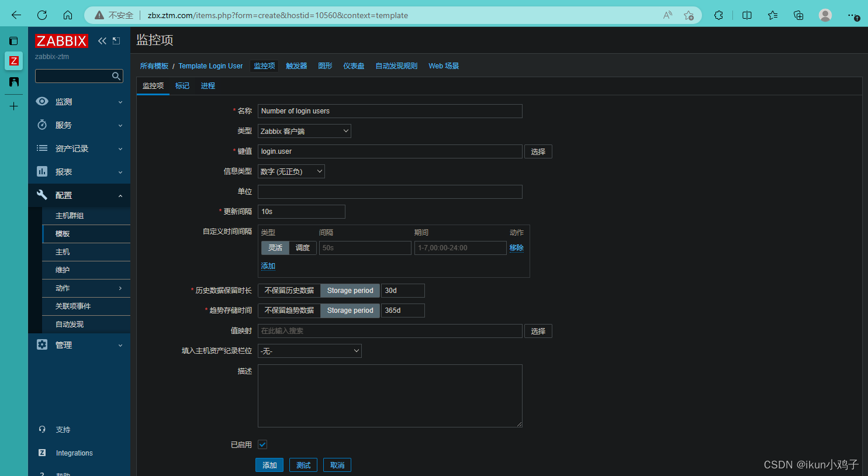Expand the 动作 submenu arrow
The width and height of the screenshot is (868, 476).
(120, 288)
